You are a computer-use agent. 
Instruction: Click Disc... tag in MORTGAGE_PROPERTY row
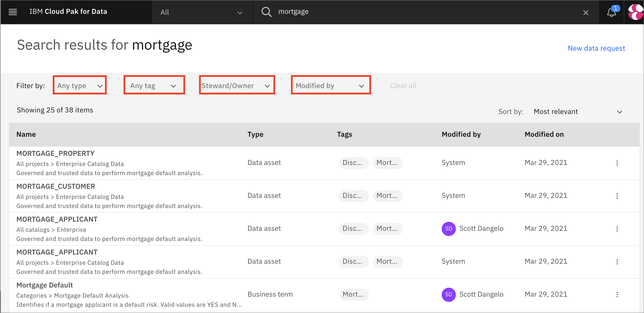(x=354, y=163)
